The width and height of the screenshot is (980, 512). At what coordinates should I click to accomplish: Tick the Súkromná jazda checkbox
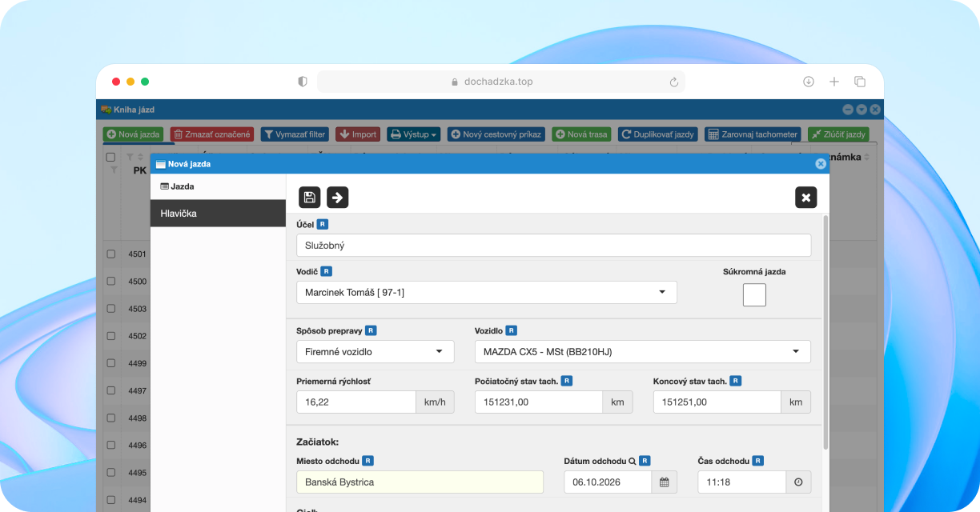tap(754, 294)
